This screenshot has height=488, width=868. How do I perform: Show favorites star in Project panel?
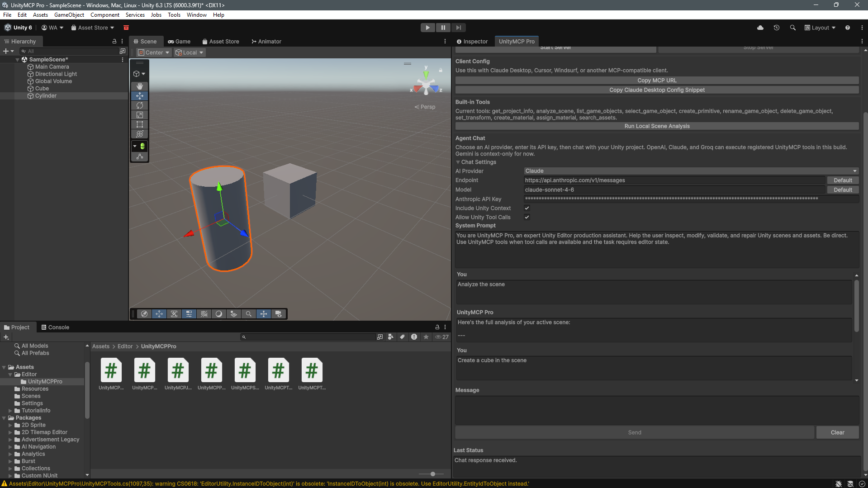pyautogui.click(x=426, y=337)
